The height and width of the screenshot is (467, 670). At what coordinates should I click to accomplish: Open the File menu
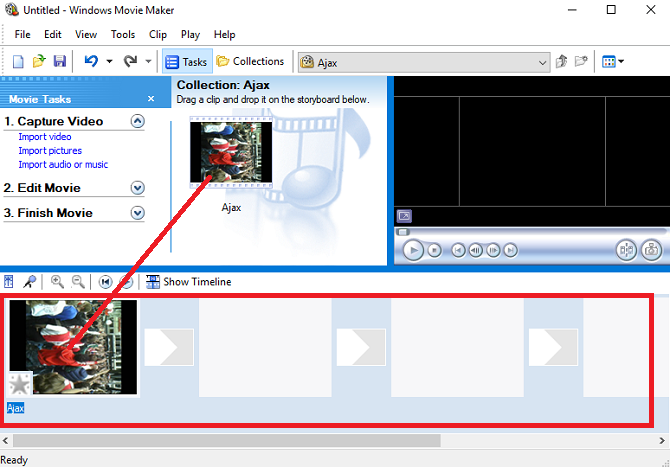pyautogui.click(x=22, y=34)
